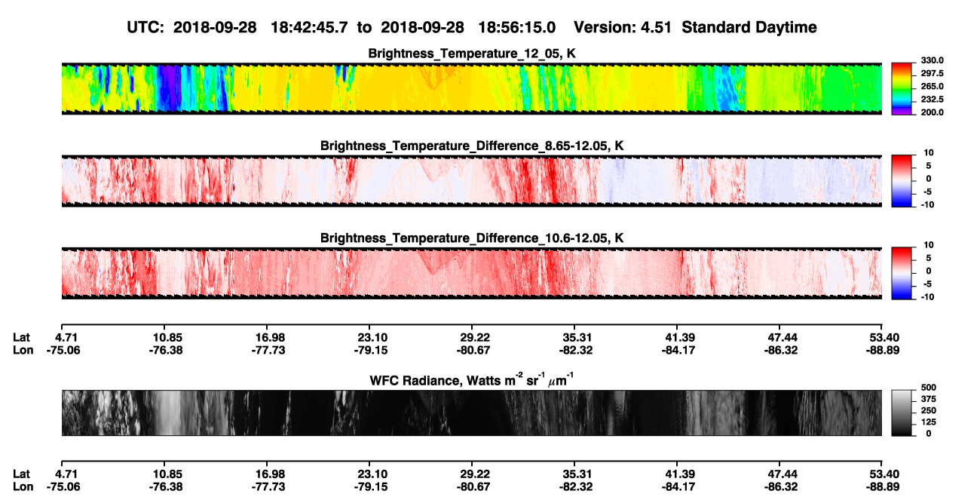Click the upper Lat axis label on the left
Screen dimensions: 980x503
(21, 337)
